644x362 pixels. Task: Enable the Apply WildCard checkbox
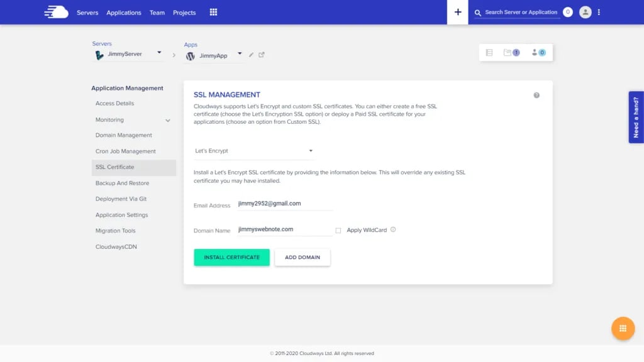pos(338,231)
